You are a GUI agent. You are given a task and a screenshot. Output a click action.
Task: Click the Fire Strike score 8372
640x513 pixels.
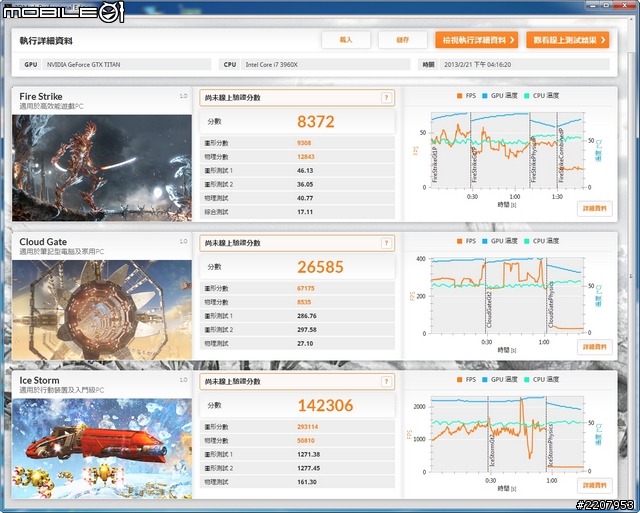coord(316,122)
